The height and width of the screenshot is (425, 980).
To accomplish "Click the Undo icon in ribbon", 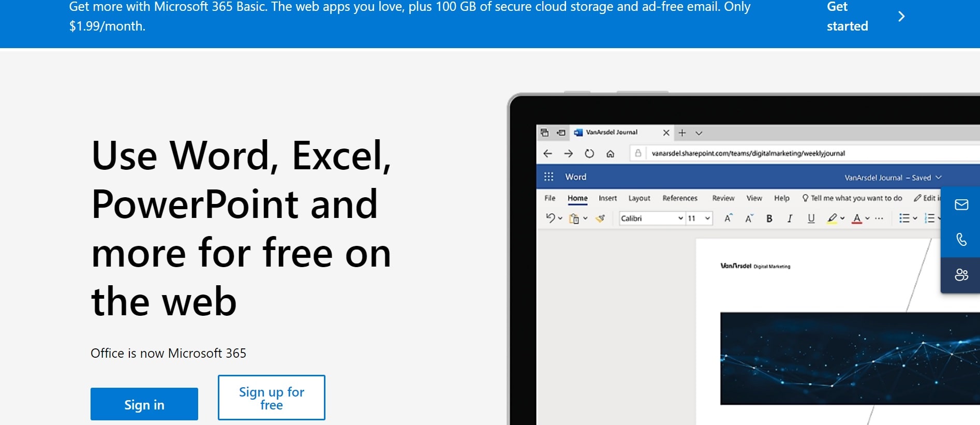I will pyautogui.click(x=550, y=218).
